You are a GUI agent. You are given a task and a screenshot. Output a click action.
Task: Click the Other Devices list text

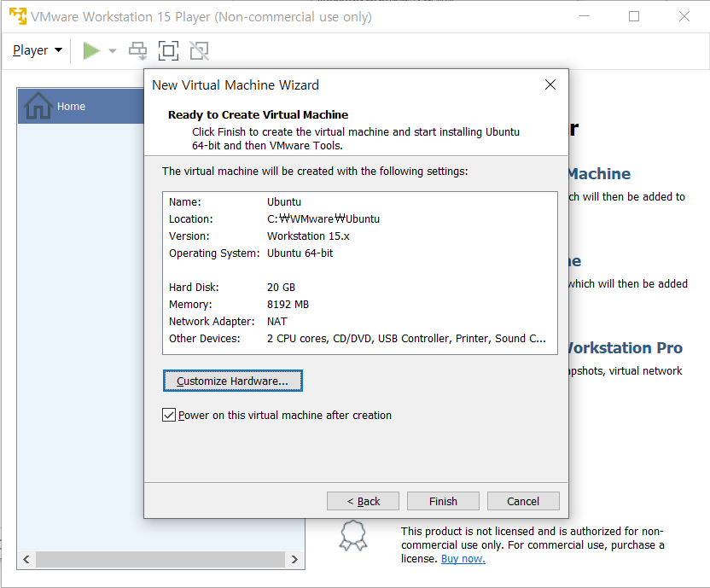[x=406, y=339]
